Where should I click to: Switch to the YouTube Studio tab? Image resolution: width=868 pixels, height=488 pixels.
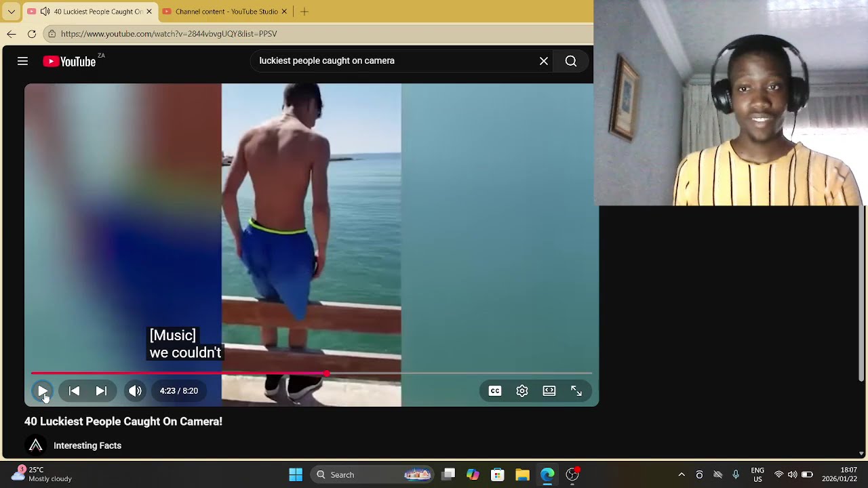click(226, 12)
